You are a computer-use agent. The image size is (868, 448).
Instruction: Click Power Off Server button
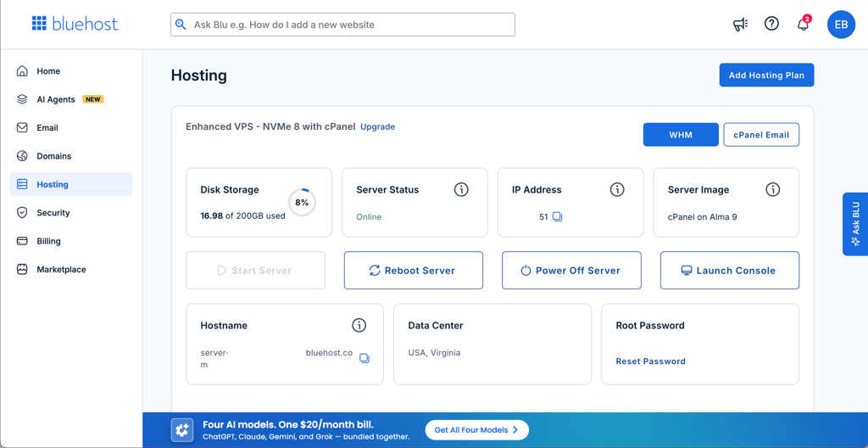(x=571, y=271)
